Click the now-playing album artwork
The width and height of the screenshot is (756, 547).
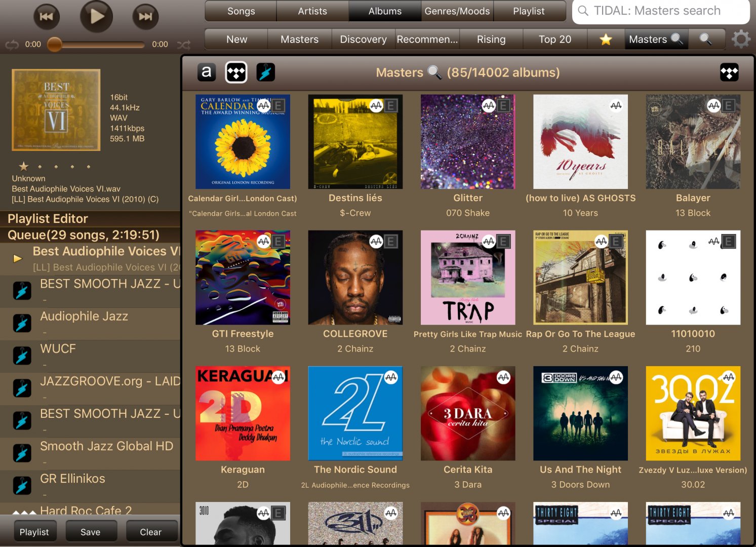tap(56, 110)
